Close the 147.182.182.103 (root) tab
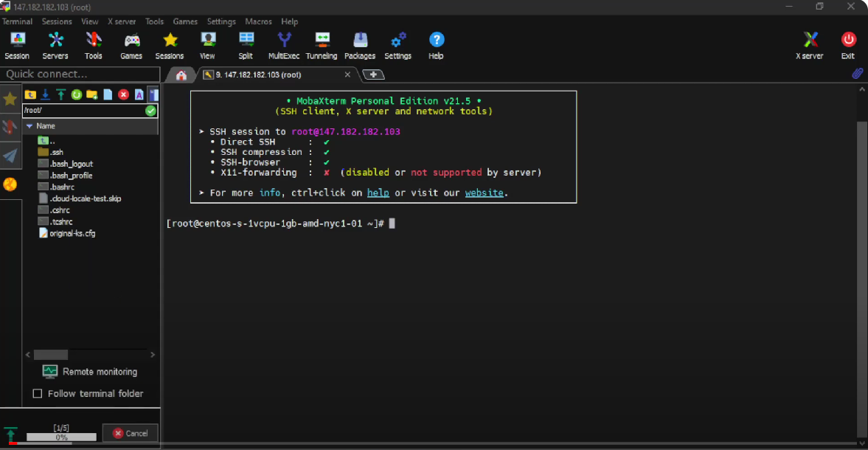The height and width of the screenshot is (450, 868). (x=347, y=75)
